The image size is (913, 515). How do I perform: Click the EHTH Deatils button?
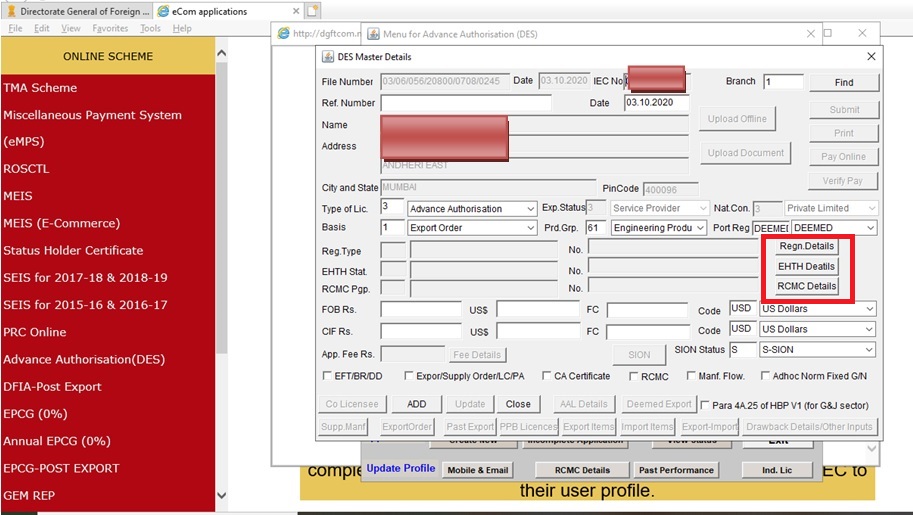coord(806,266)
